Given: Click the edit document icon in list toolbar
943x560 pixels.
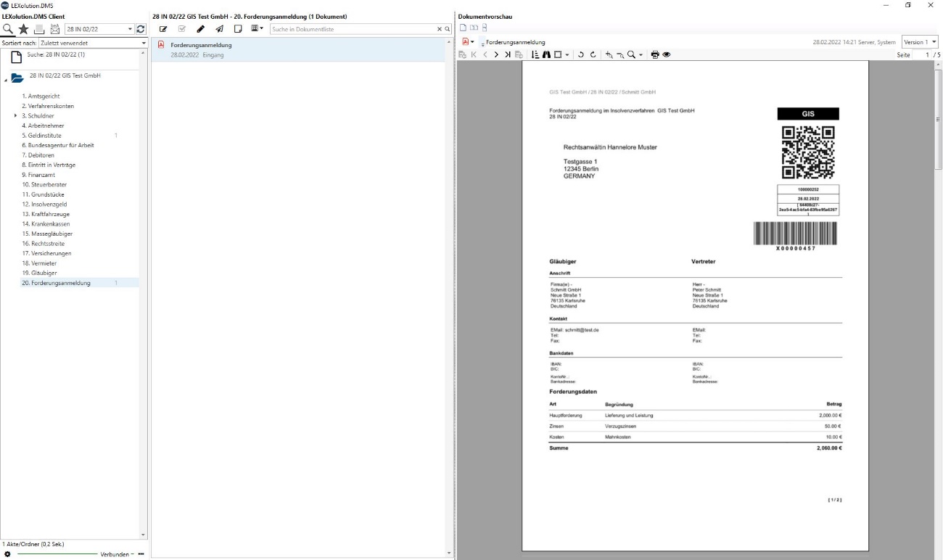Looking at the screenshot, I should point(163,29).
